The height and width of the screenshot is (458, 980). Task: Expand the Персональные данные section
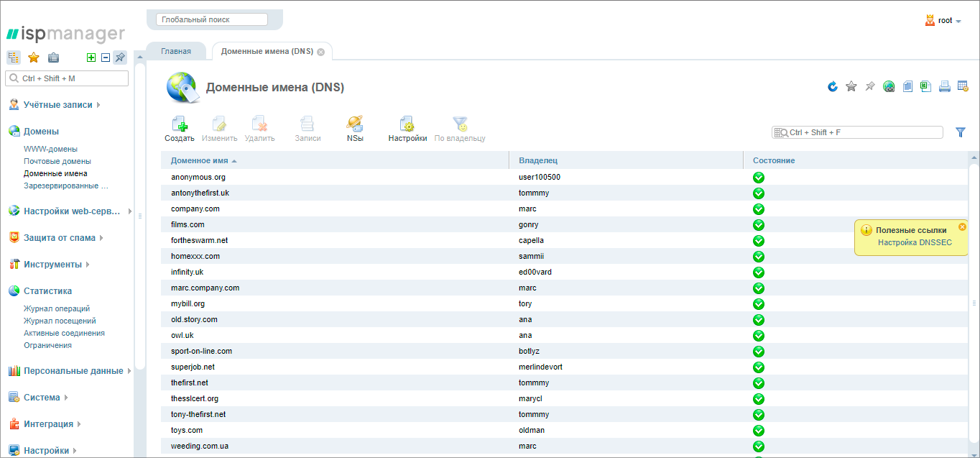pos(70,371)
